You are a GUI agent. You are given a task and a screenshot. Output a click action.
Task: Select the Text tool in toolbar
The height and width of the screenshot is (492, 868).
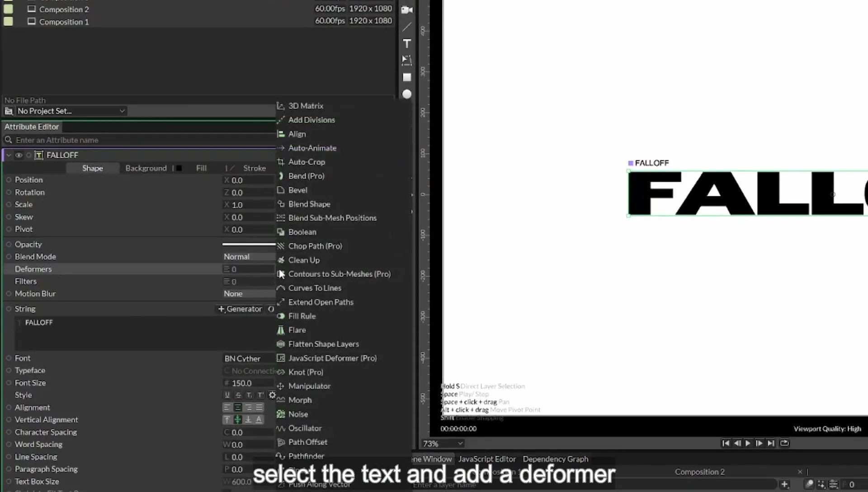407,43
